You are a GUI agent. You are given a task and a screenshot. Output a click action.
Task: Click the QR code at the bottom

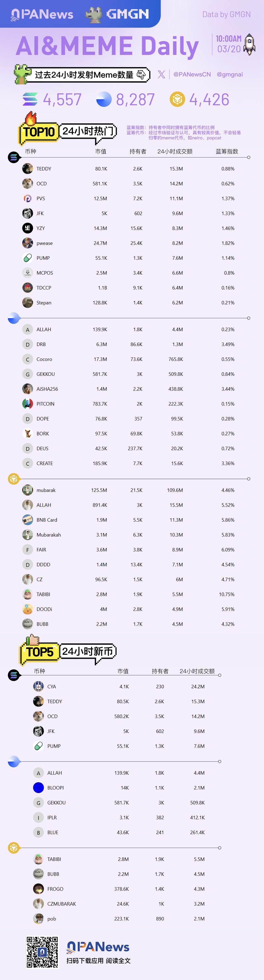[x=42, y=952]
